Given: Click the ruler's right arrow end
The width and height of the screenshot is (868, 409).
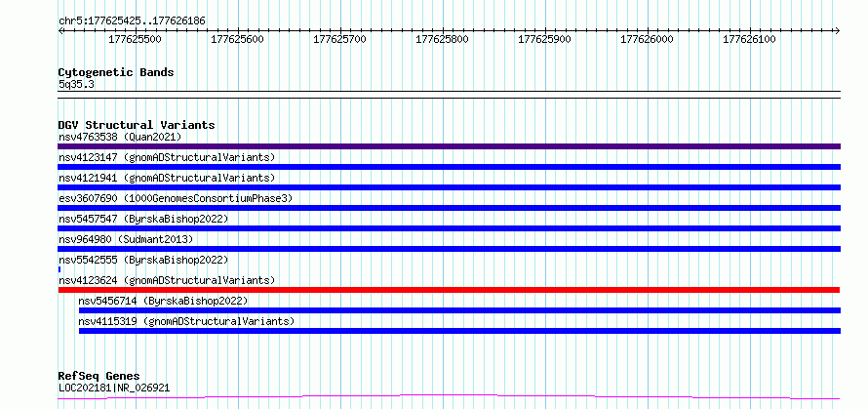Looking at the screenshot, I should [x=838, y=30].
